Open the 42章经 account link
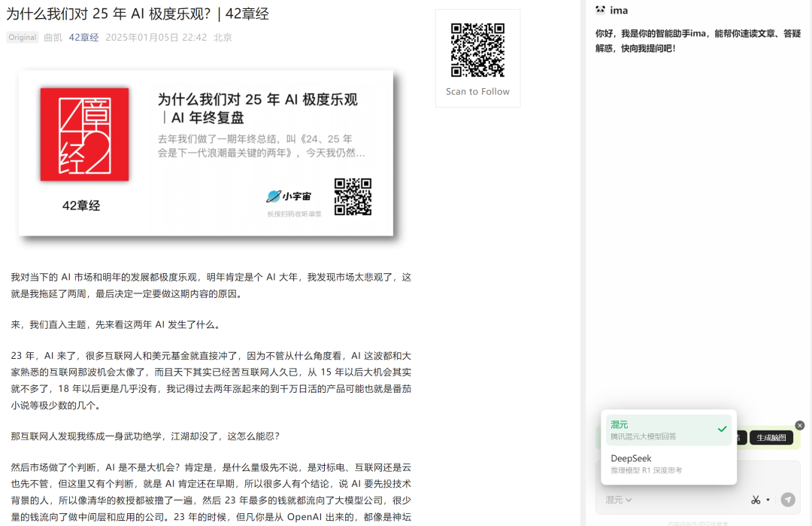Image resolution: width=812 pixels, height=526 pixels. pos(83,37)
